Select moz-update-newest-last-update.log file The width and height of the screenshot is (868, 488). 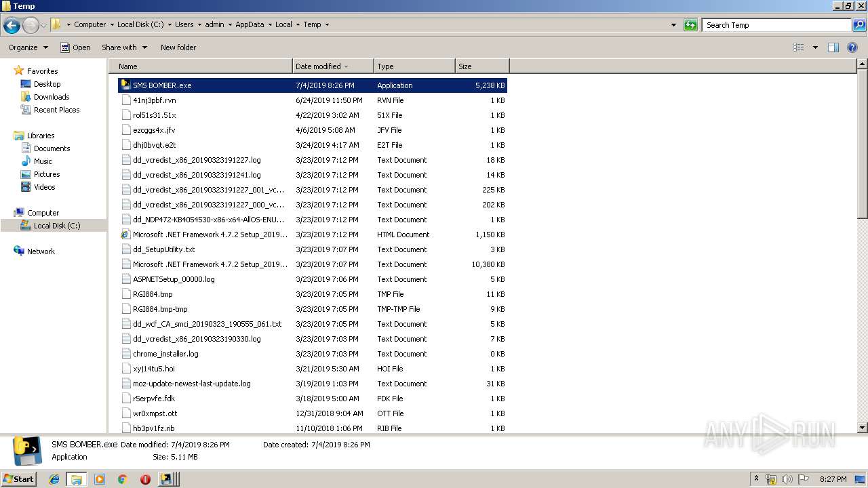tap(192, 384)
